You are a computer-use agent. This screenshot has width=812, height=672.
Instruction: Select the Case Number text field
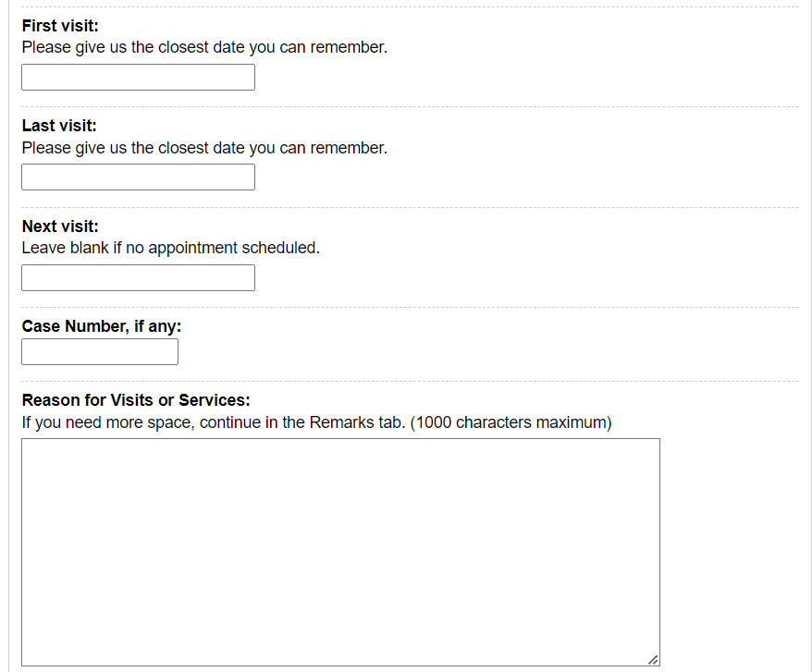tap(100, 352)
